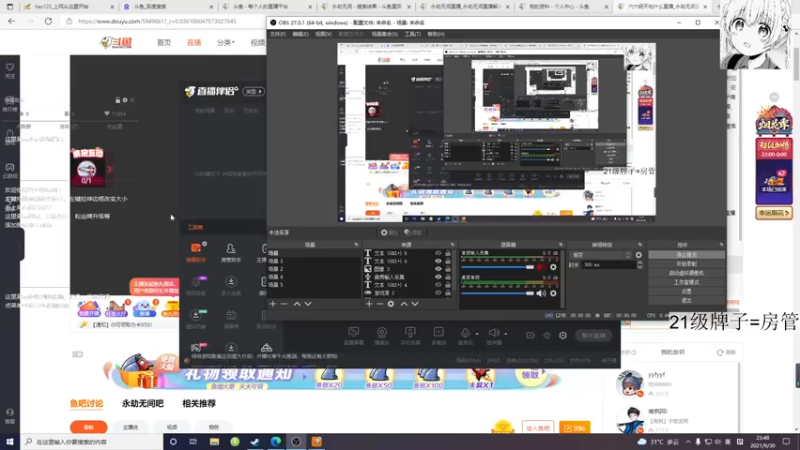Click the browser refresh icon
The width and height of the screenshot is (800, 450).
click(48, 21)
